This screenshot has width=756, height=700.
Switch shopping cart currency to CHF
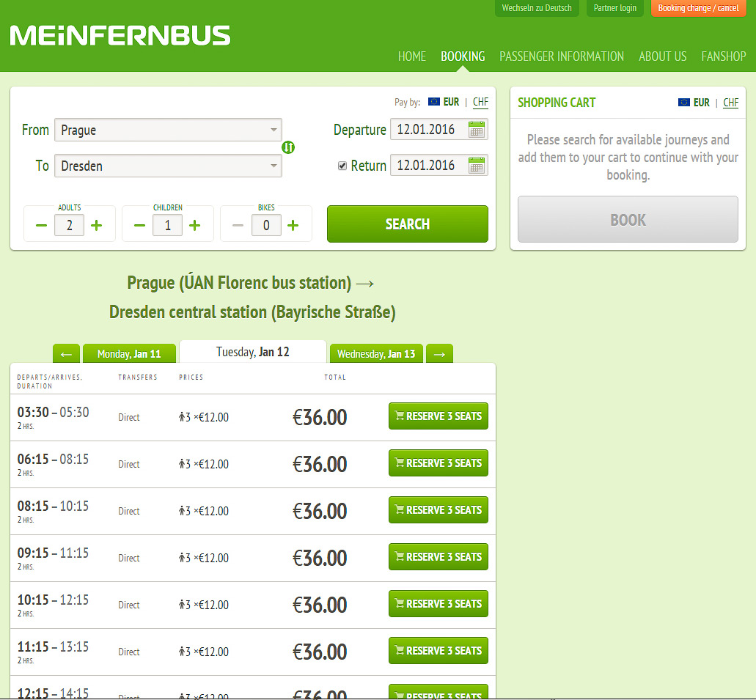[730, 103]
